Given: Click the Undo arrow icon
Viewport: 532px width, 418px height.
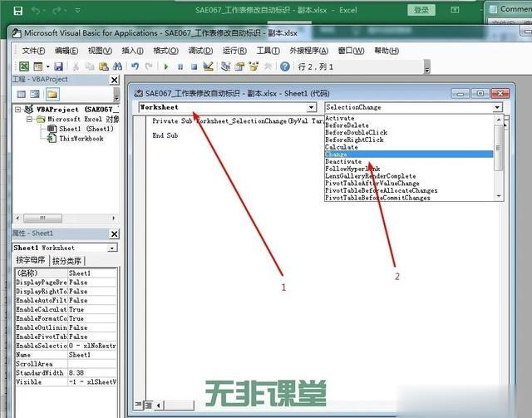Looking at the screenshot, I should point(135,66).
